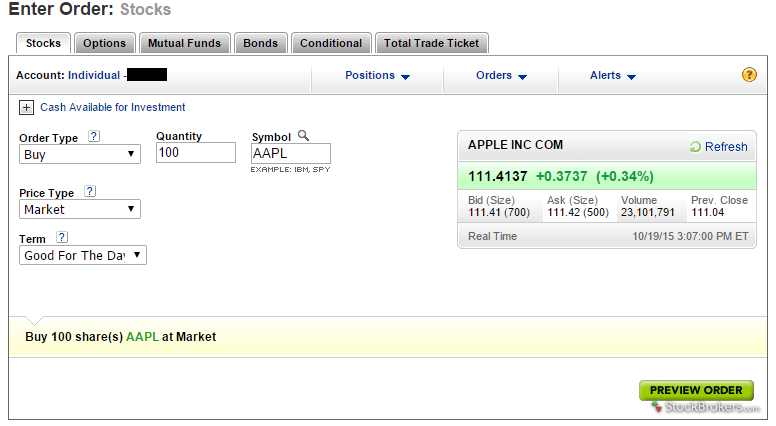Viewport: 776px width, 426px height.
Task: Click the green Refresh quote icon
Action: click(x=695, y=147)
